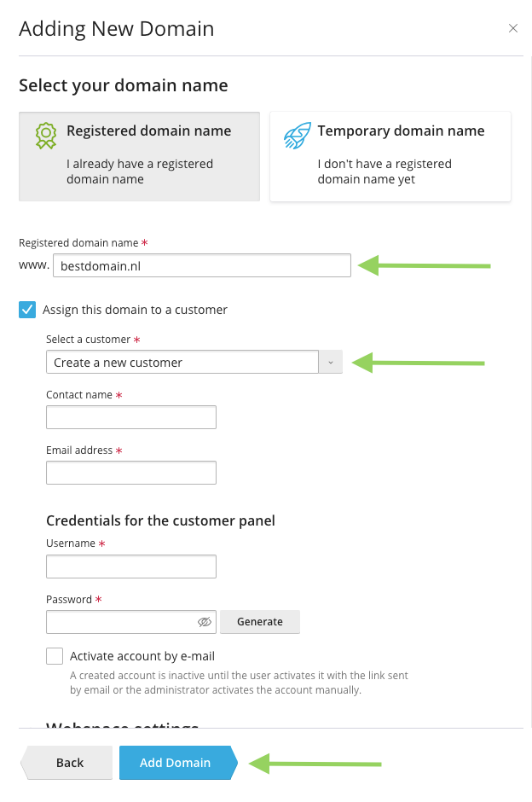This screenshot has height=802, width=532.
Task: Click the Create a new customer combo box
Action: click(x=182, y=363)
